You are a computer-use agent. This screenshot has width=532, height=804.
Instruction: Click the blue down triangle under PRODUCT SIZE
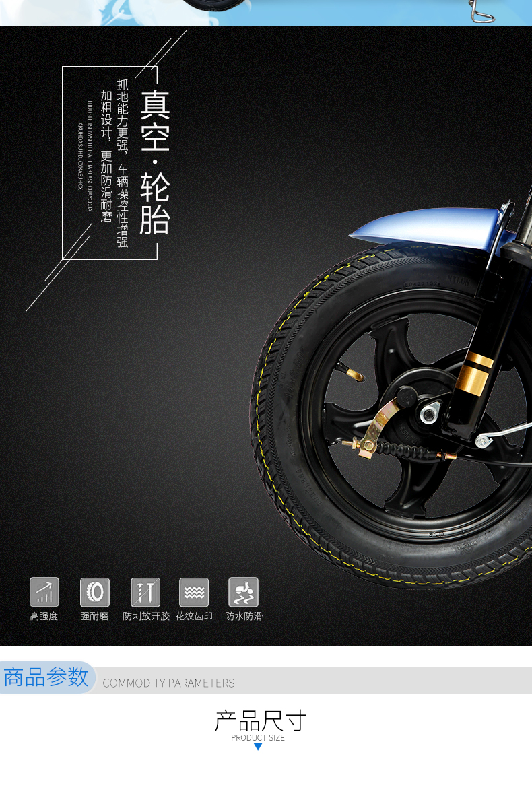[258, 747]
